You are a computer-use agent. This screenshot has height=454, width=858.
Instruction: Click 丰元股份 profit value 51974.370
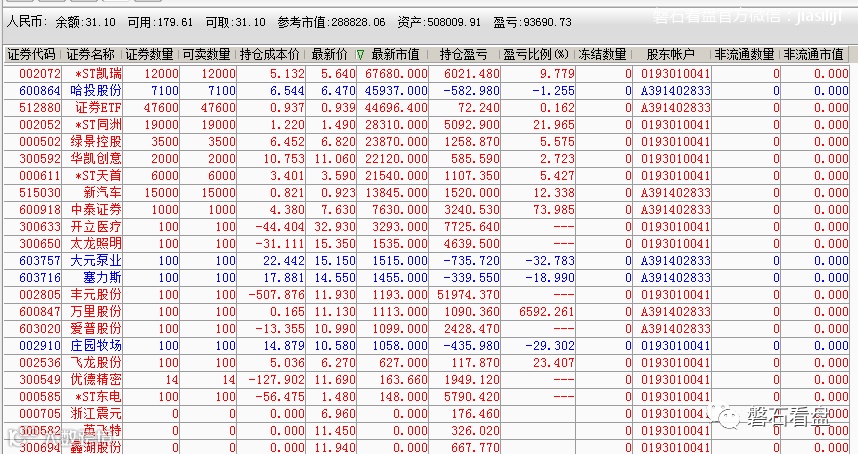click(468, 294)
